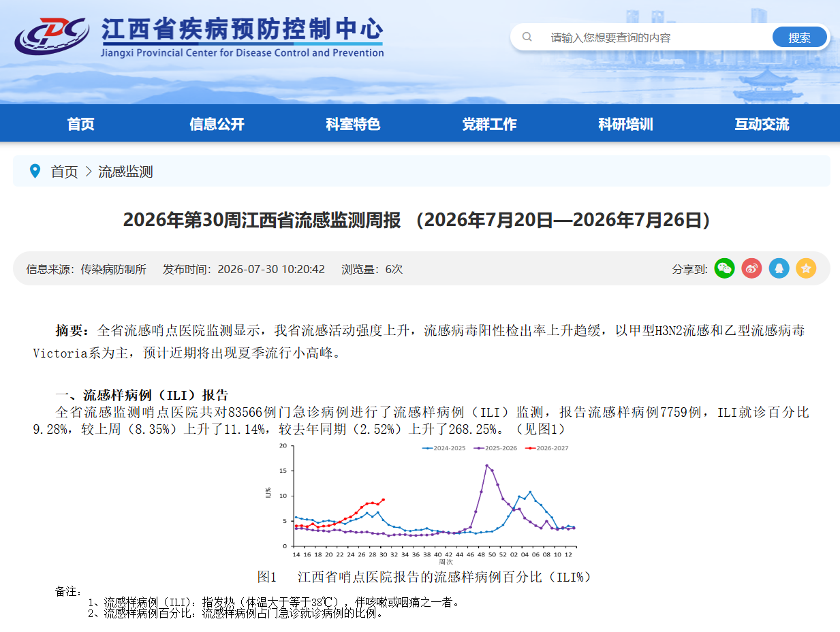Click 信息来源: 传染病防制所 text

[x=87, y=269]
